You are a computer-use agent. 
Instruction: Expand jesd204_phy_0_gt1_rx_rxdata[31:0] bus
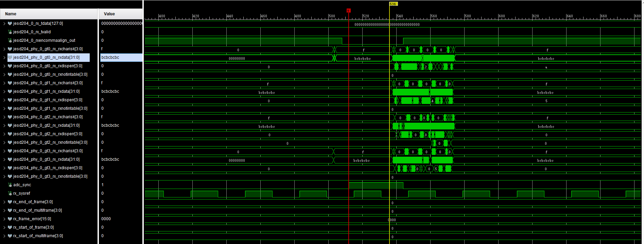click(4, 91)
